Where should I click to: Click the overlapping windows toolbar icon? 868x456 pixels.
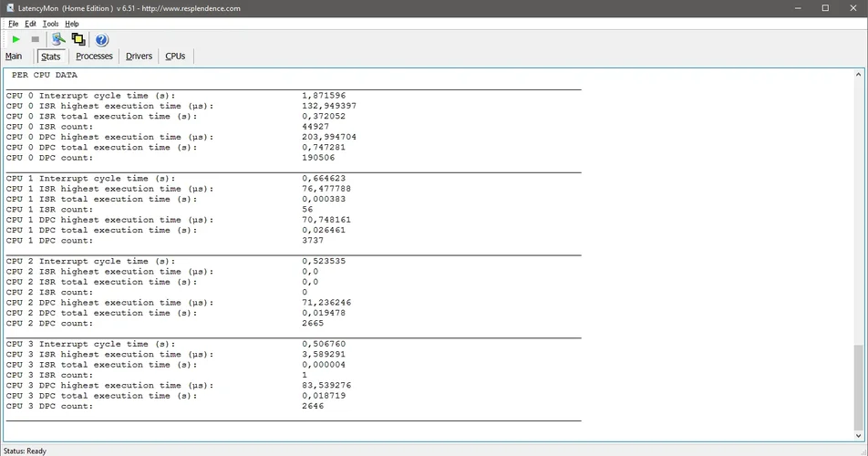tap(78, 39)
